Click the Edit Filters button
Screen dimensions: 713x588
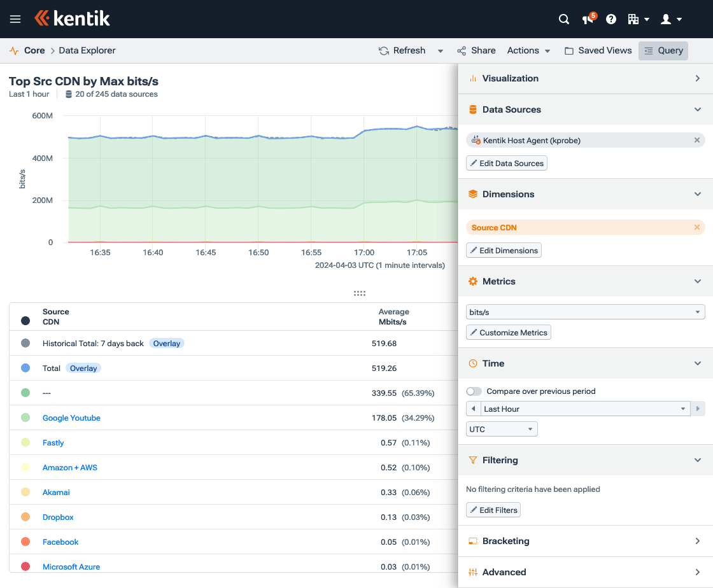(493, 509)
